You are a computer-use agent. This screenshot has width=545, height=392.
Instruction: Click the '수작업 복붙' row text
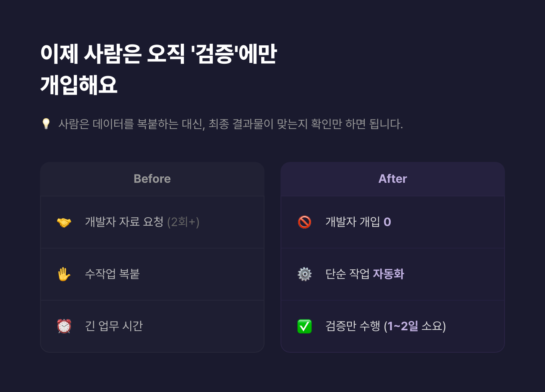tap(112, 274)
